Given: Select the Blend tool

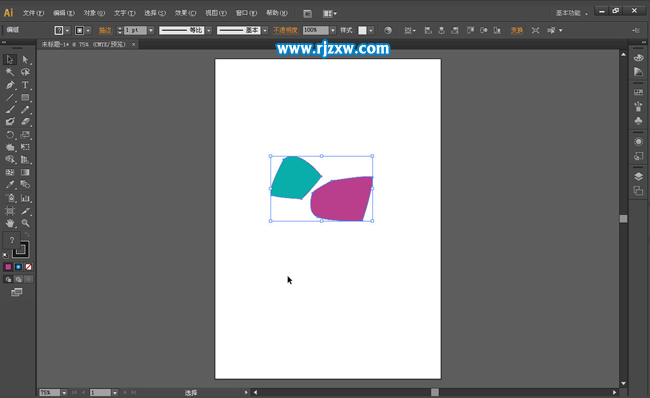Looking at the screenshot, I should pos(25,184).
